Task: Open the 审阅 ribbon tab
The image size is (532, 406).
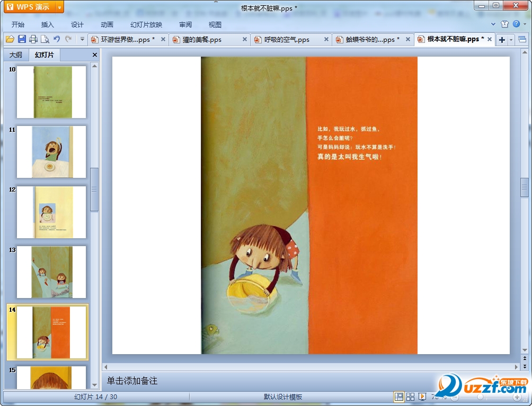Action: tap(185, 25)
